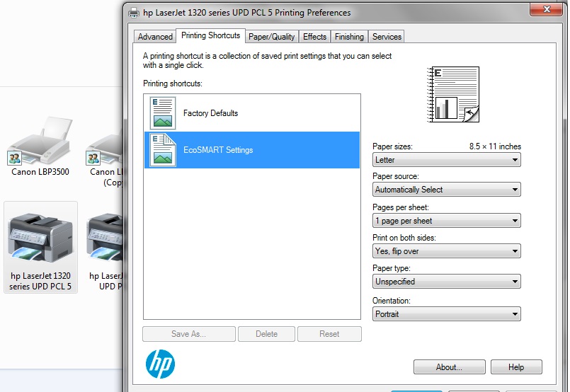Click the Help button
This screenshot has height=392, width=570.
516,367
